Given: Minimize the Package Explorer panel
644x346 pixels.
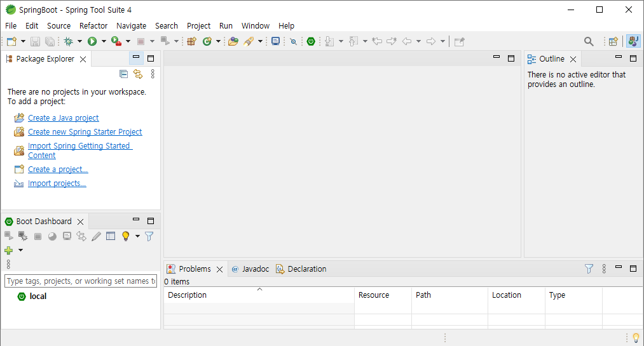Looking at the screenshot, I should 136,58.
